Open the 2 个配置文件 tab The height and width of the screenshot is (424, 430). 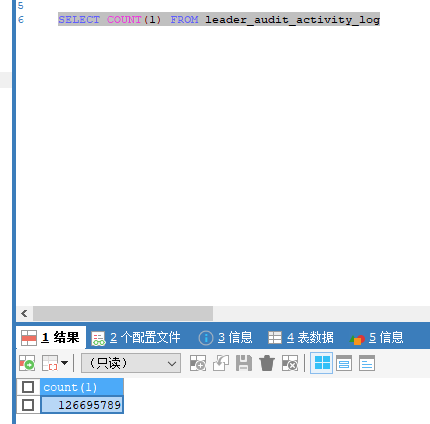[x=136, y=338]
